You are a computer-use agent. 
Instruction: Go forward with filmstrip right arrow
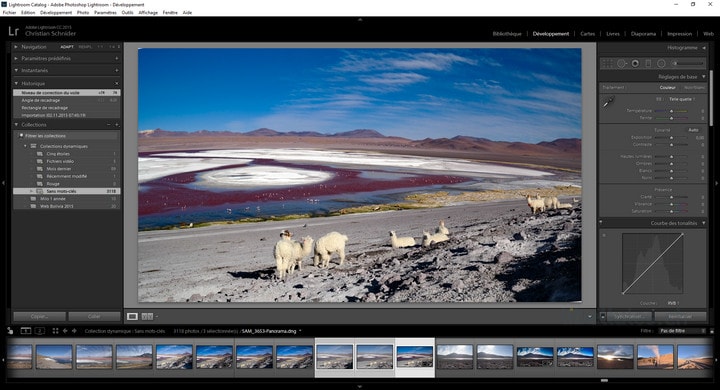[x=74, y=331]
